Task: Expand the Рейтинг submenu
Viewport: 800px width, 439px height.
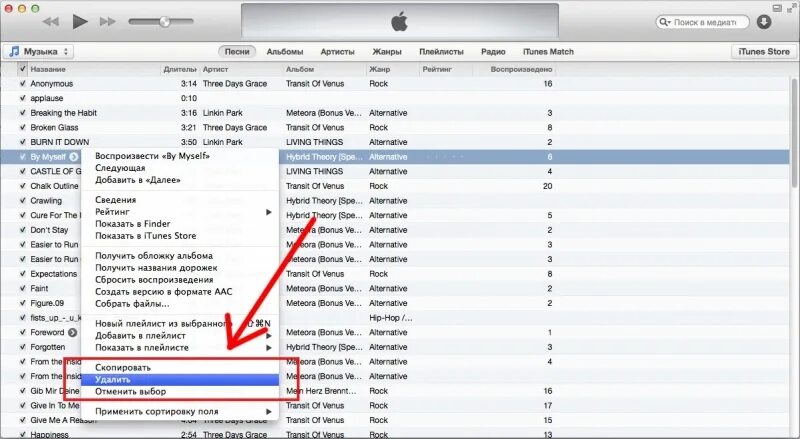Action: (180, 211)
